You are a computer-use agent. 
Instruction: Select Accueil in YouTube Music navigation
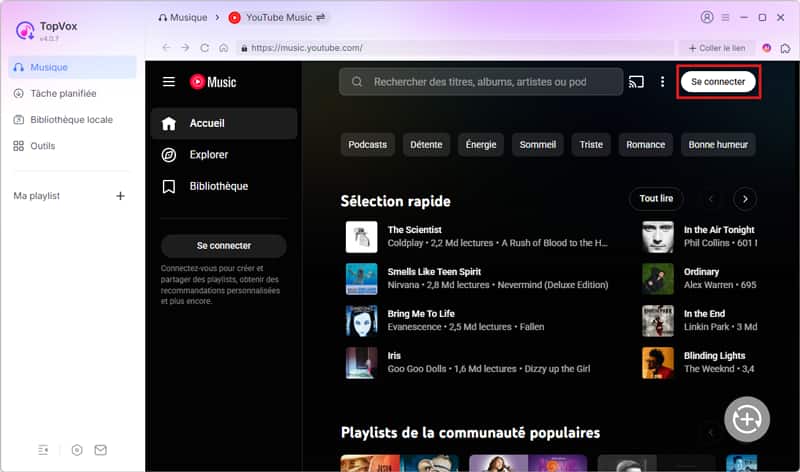tap(224, 123)
